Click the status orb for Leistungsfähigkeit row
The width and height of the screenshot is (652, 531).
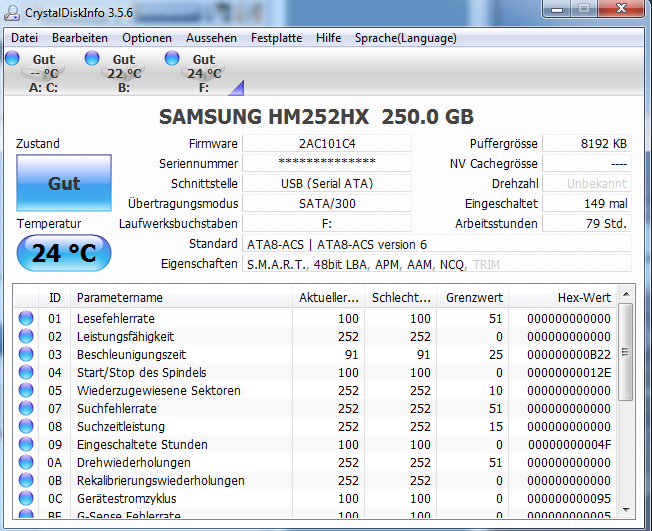26,336
